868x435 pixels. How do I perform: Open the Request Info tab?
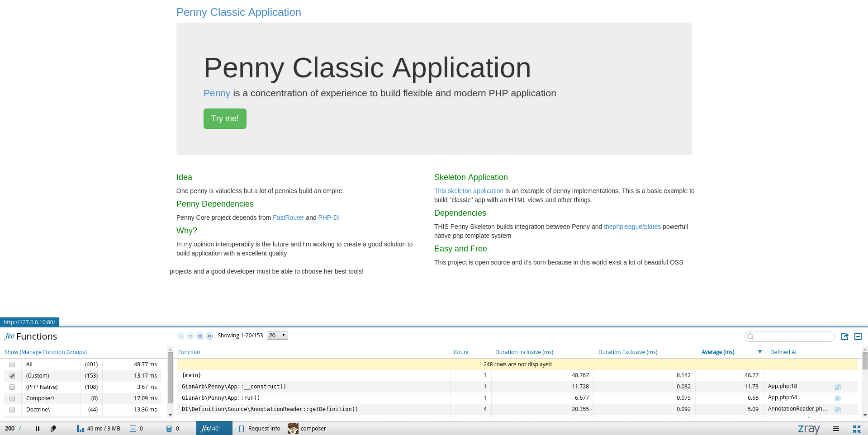[x=259, y=429]
